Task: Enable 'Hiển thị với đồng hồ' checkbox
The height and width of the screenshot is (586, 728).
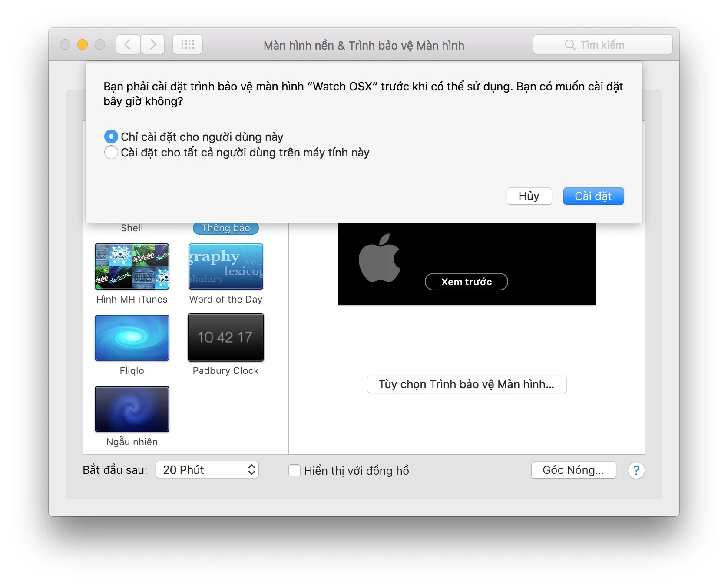Action: 295,470
